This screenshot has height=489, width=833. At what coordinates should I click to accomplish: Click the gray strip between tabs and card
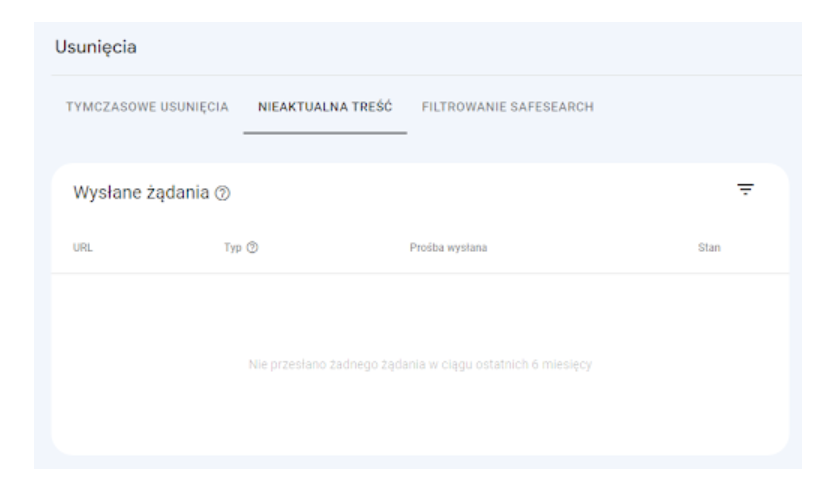click(x=420, y=150)
